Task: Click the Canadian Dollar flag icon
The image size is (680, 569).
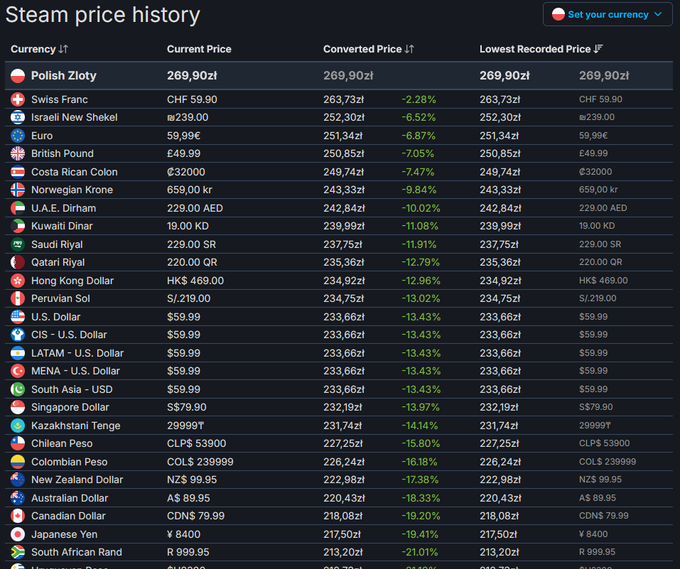Action: (18, 516)
